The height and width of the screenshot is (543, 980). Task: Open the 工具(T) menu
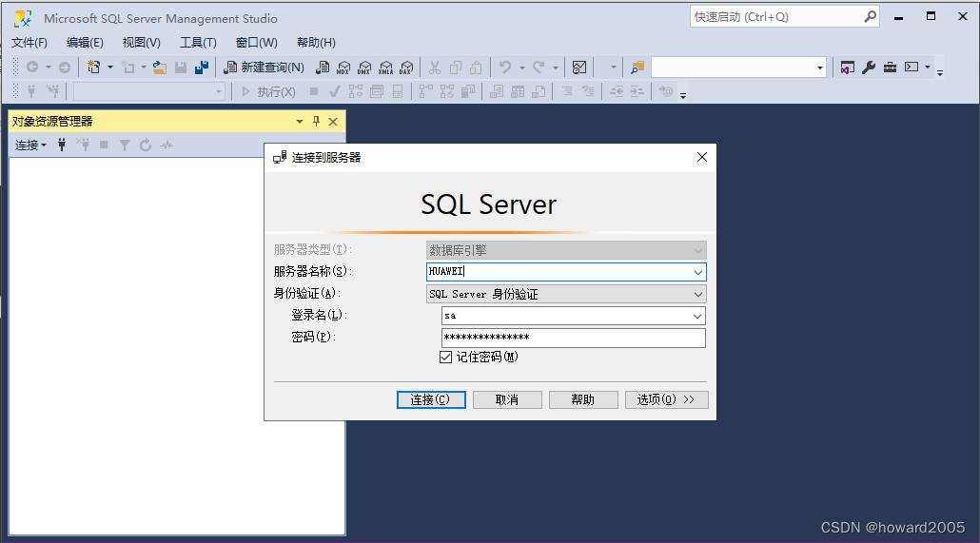tap(198, 43)
